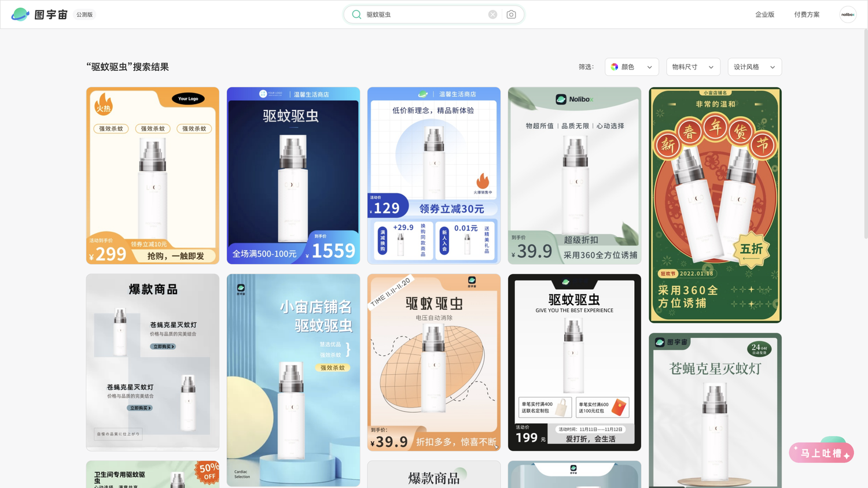This screenshot has width=868, height=488.
Task: Open the grey 爆款商品 苍蝇克星灭蚊灯 template
Action: pos(153,363)
